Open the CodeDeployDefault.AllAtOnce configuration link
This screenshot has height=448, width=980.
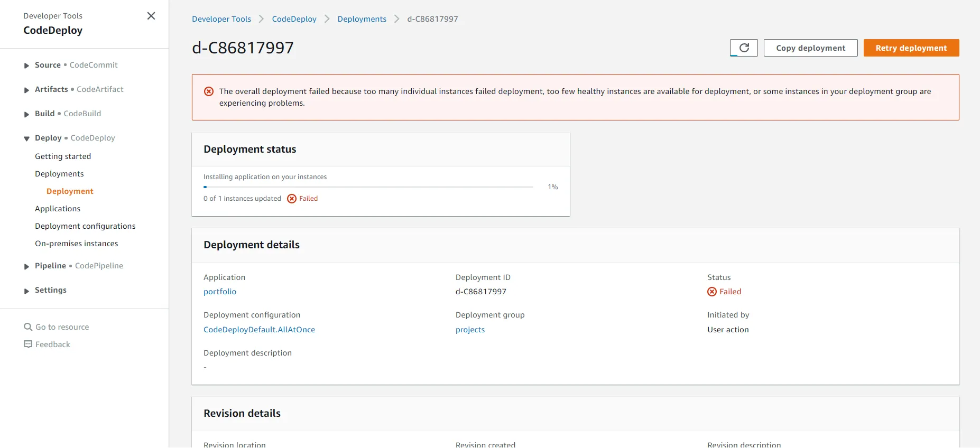(x=260, y=330)
